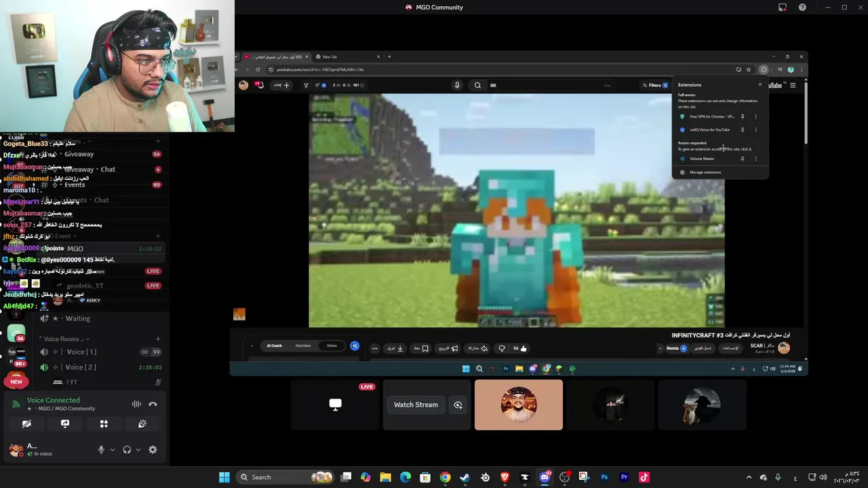
Task: Deafen with the headphones icon
Action: coord(127,449)
